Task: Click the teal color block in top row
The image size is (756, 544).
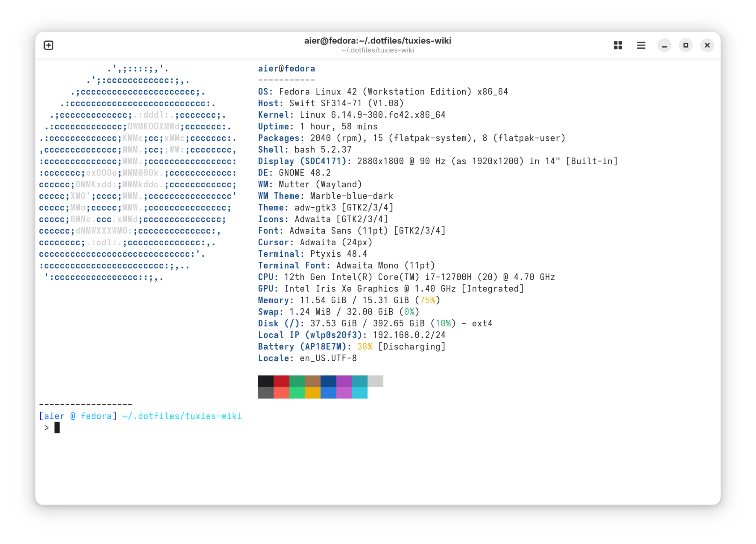Action: (x=360, y=381)
